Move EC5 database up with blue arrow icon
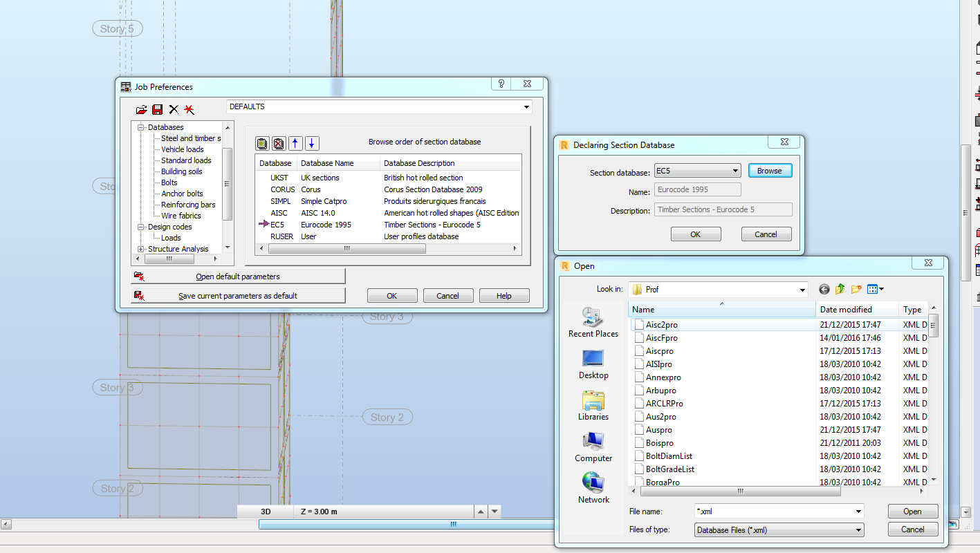This screenshot has height=553, width=980. click(x=295, y=143)
